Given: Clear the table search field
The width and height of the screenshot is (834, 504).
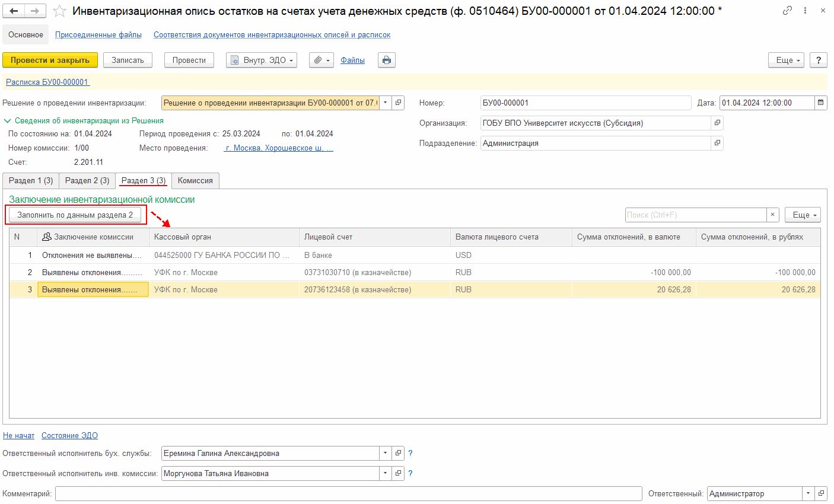Looking at the screenshot, I should [x=772, y=215].
